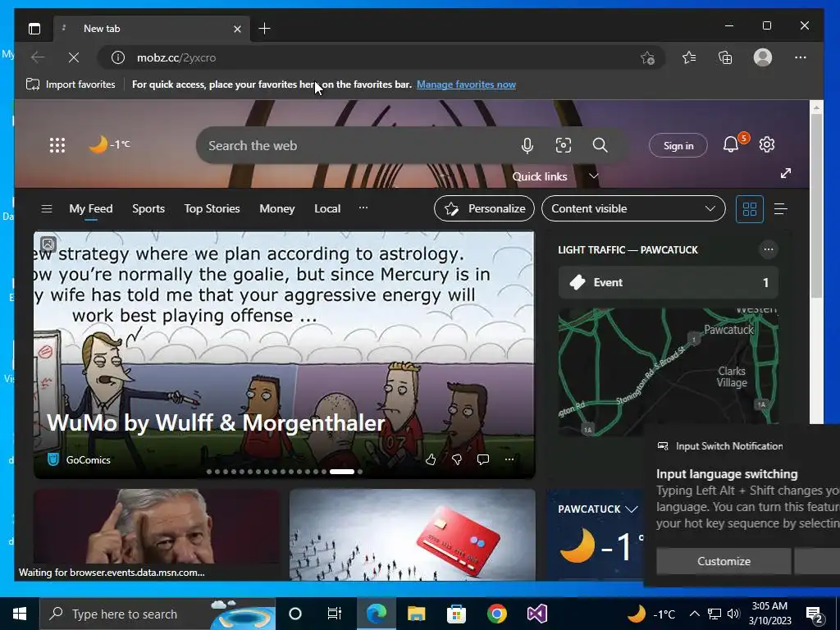Open traffic card options menu
The height and width of the screenshot is (630, 840).
(x=768, y=249)
